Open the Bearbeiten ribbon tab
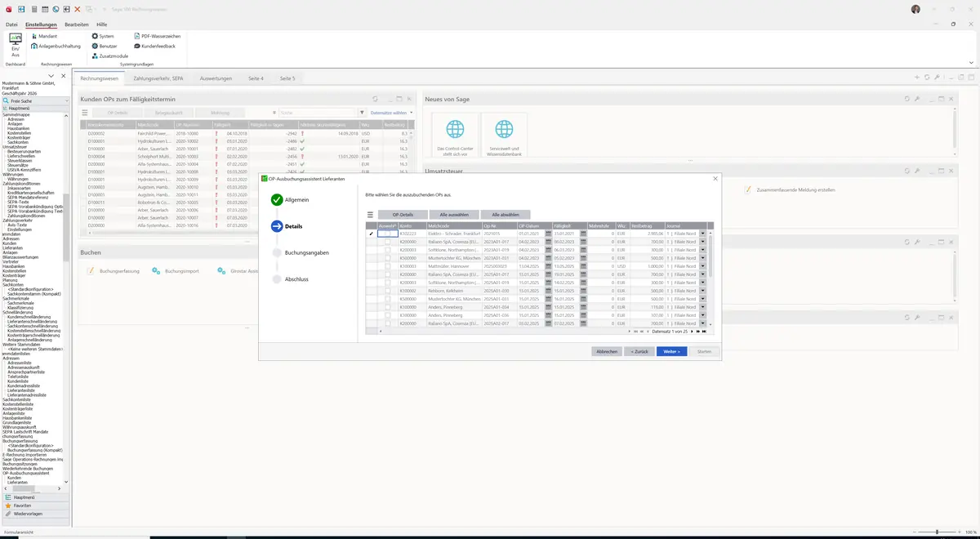 coord(76,24)
